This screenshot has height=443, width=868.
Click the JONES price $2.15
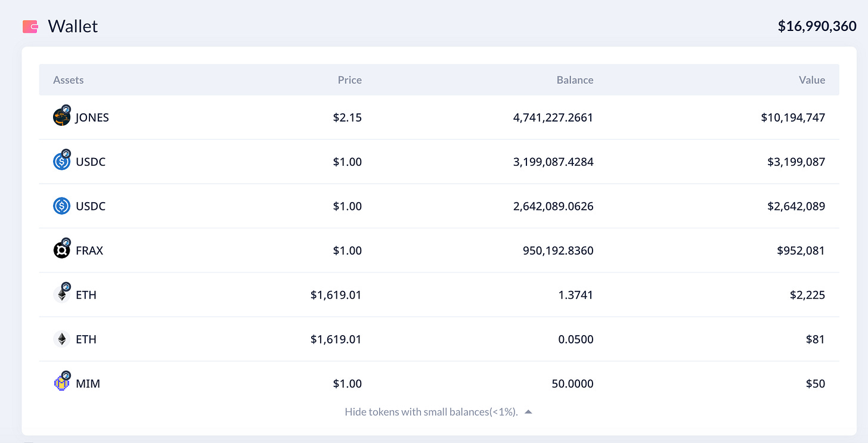click(x=348, y=117)
